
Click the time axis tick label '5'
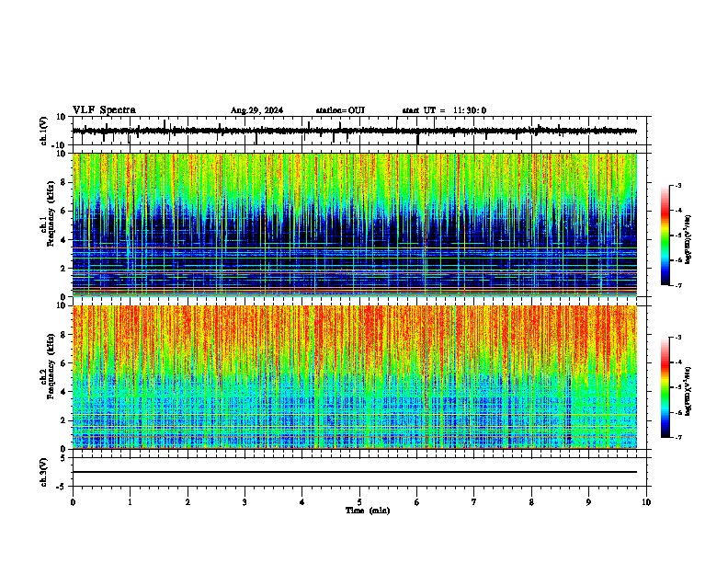(x=359, y=502)
